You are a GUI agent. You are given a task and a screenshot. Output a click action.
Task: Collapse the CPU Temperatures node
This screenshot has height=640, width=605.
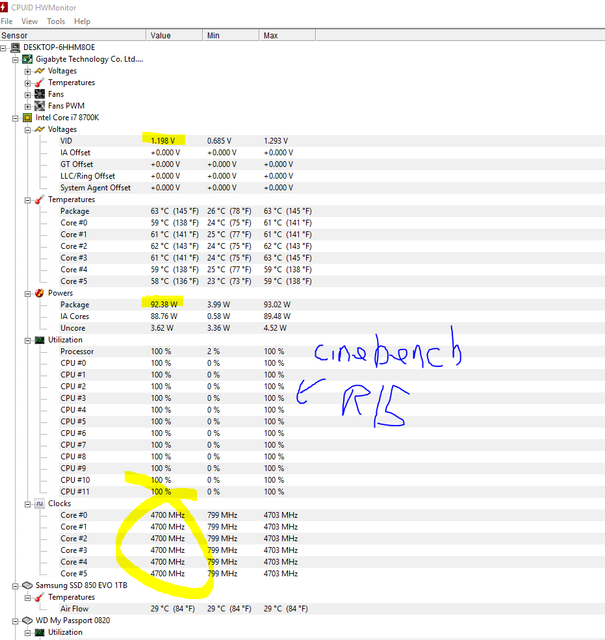(x=27, y=200)
